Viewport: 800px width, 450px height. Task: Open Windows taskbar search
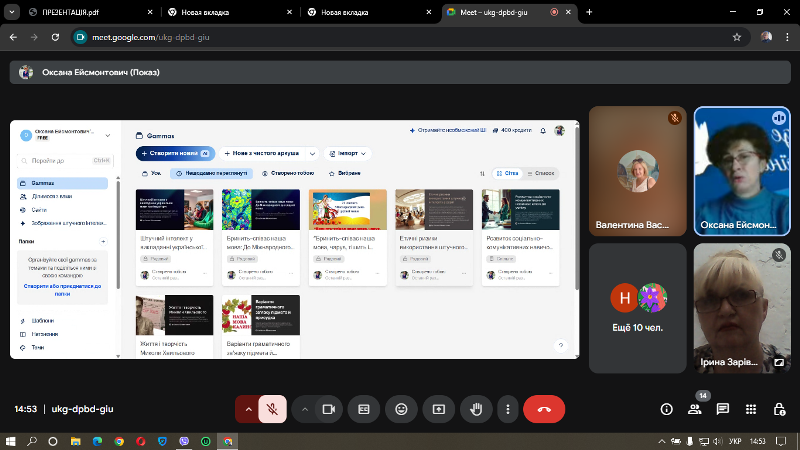(x=32, y=441)
